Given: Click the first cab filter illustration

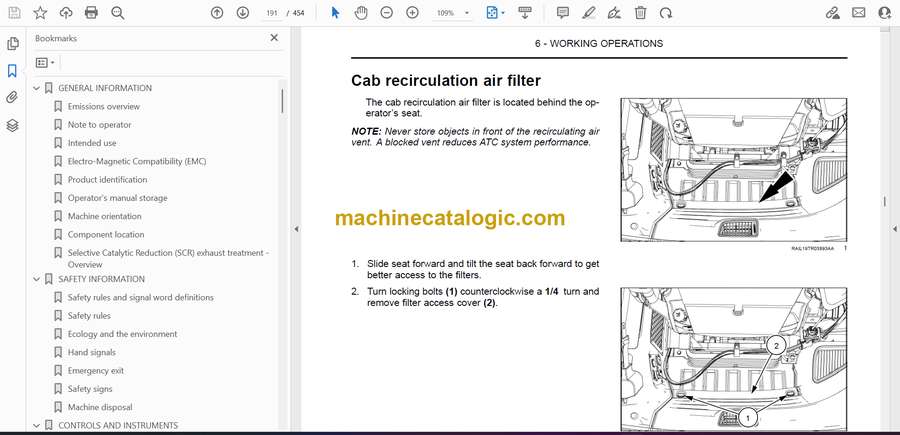Looking at the screenshot, I should [x=733, y=169].
